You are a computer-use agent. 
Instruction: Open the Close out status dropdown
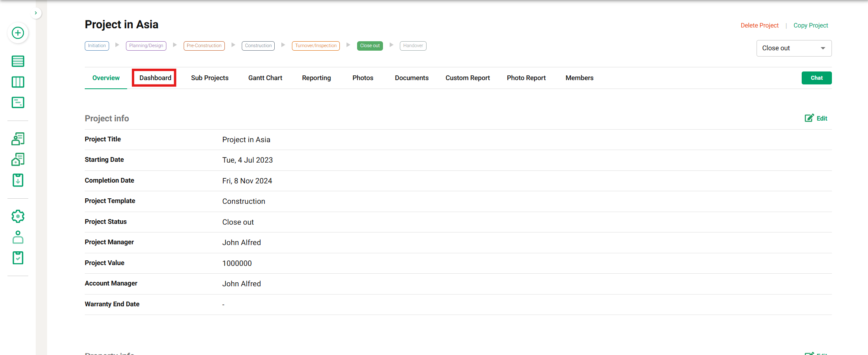(793, 48)
